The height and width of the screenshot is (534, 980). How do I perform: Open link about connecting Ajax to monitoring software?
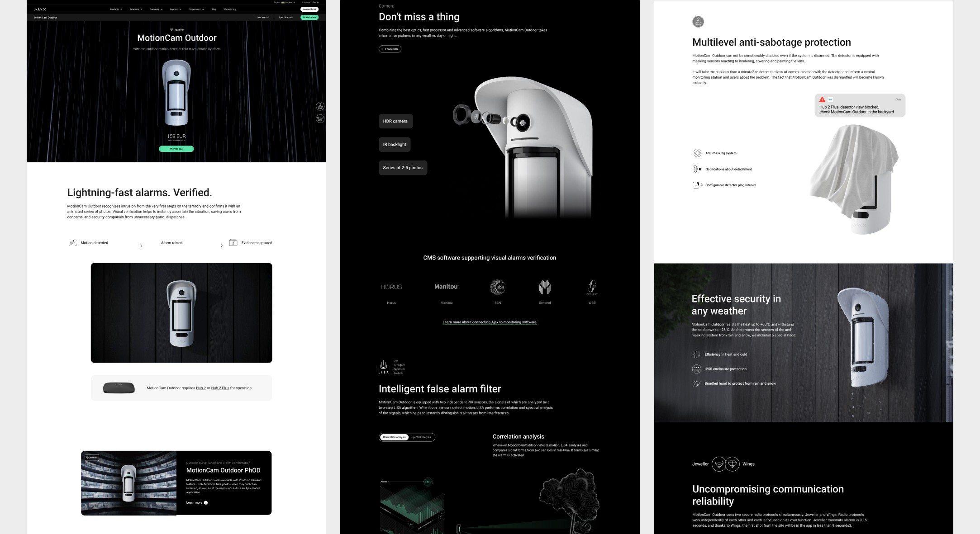click(x=489, y=322)
